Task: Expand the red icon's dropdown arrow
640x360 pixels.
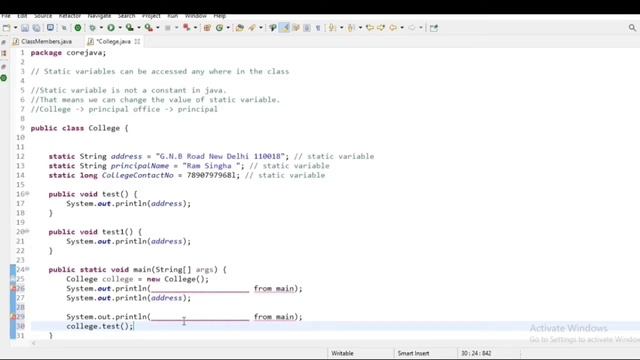Action: (195, 28)
